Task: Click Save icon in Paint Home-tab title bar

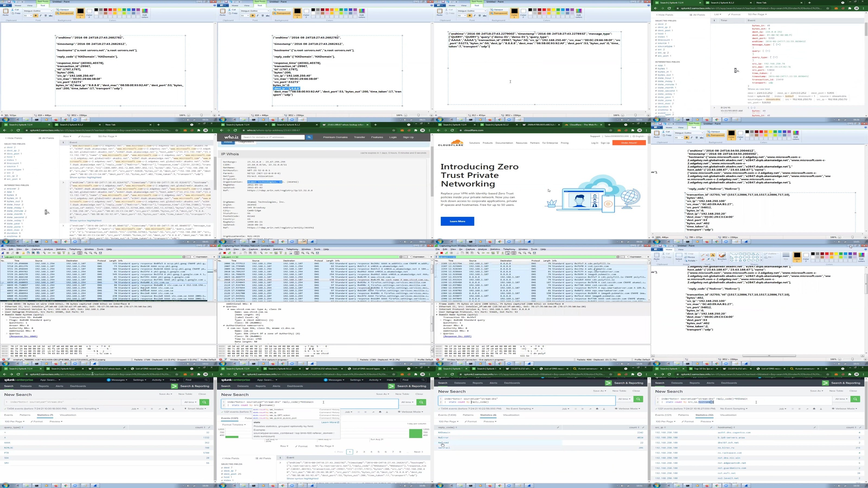Action: pos(660,246)
